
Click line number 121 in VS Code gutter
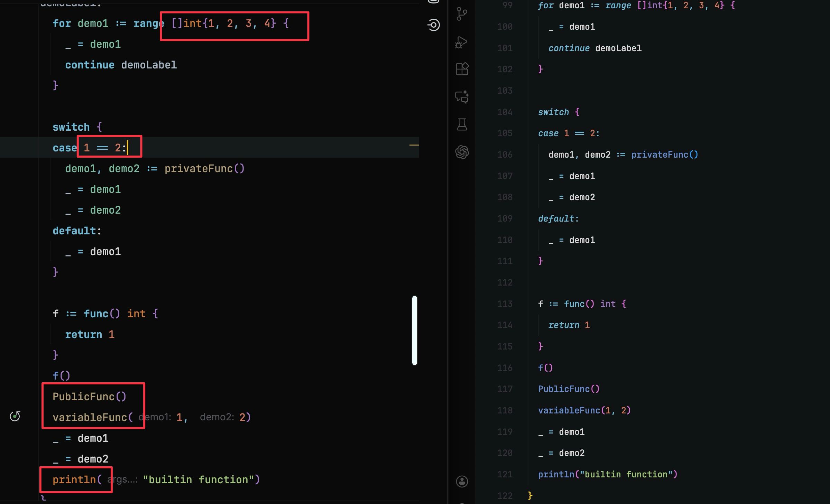point(505,474)
